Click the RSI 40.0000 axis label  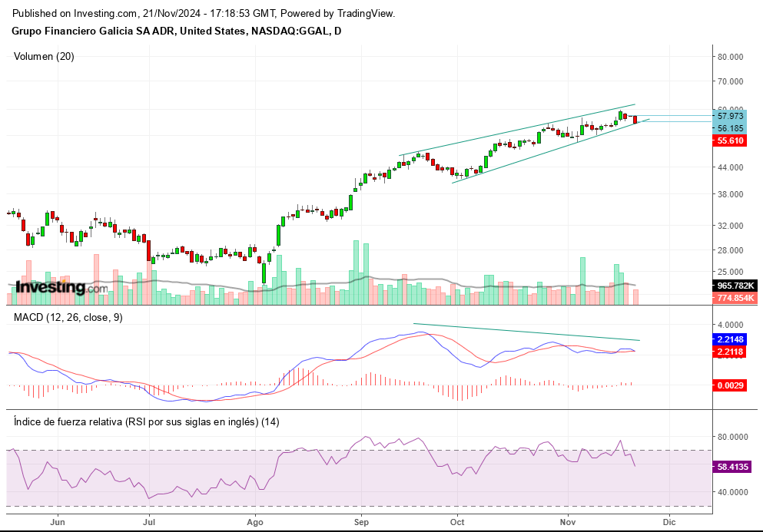tap(732, 492)
